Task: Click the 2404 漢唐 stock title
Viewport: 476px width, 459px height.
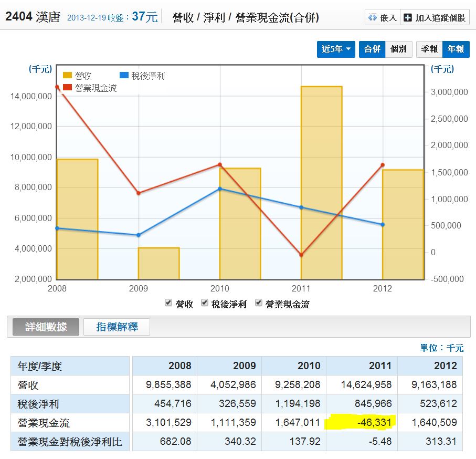Action: (33, 17)
